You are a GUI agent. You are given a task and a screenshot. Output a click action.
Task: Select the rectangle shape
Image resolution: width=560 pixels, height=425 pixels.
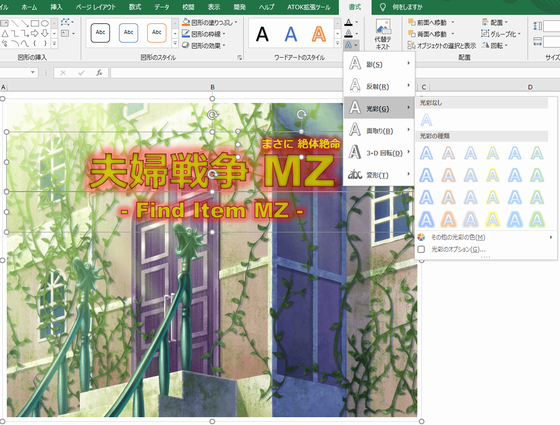pos(35,24)
